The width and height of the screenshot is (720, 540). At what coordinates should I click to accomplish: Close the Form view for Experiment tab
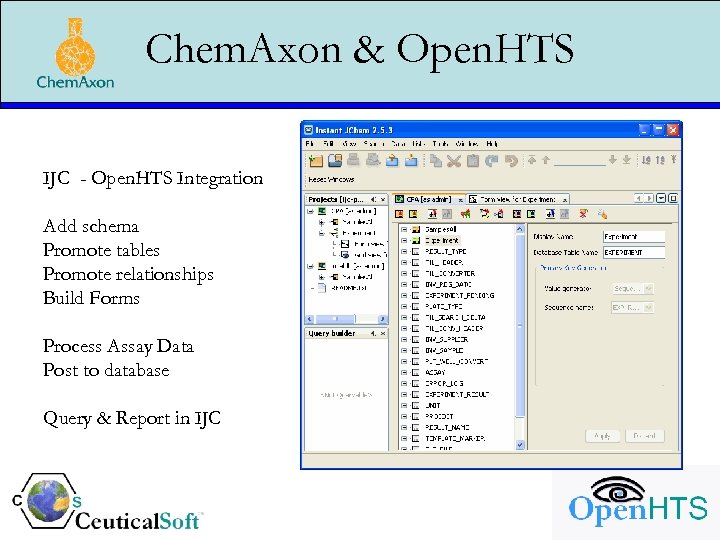point(565,200)
